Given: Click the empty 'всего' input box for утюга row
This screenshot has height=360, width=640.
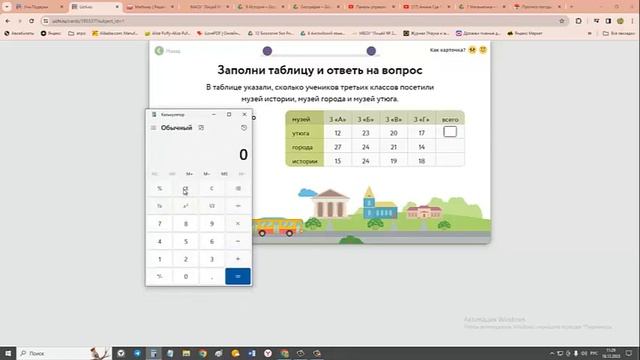Looking at the screenshot, I should tap(450, 132).
